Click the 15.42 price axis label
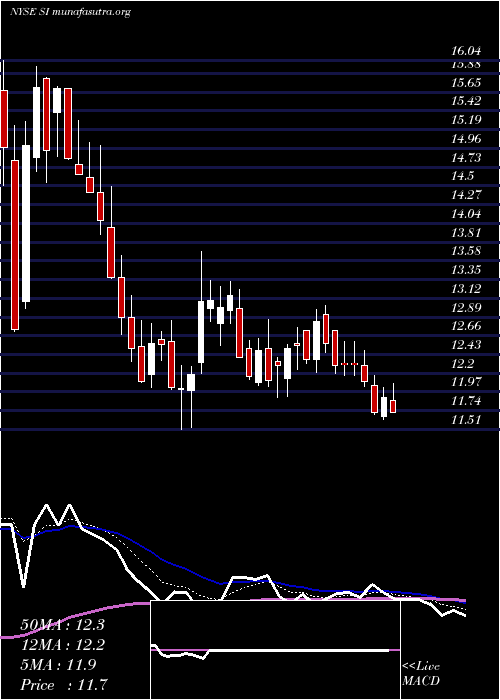The width and height of the screenshot is (500, 700). (x=466, y=101)
